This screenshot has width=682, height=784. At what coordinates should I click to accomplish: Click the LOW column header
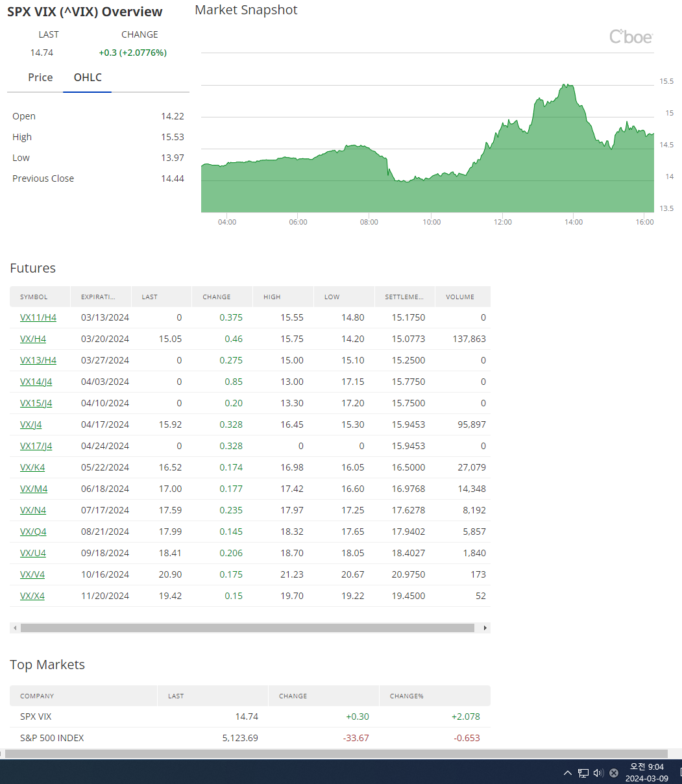(x=344, y=297)
